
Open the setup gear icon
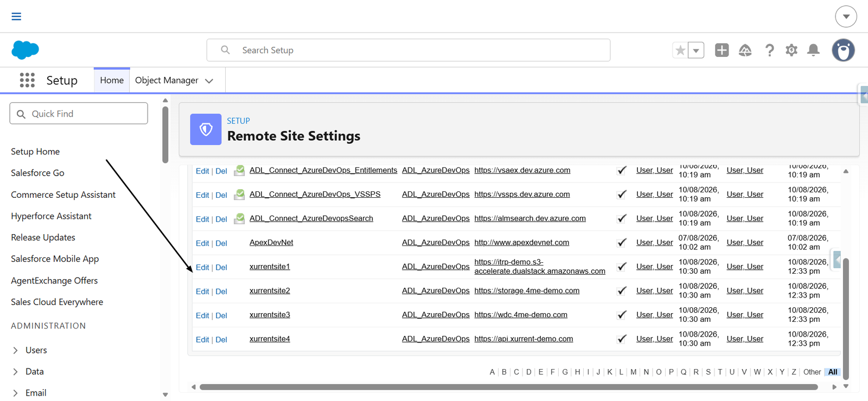pyautogui.click(x=792, y=50)
